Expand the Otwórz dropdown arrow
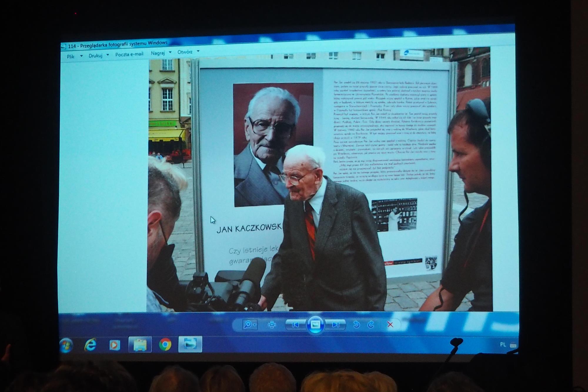The height and width of the screenshot is (392, 588). coord(198,51)
